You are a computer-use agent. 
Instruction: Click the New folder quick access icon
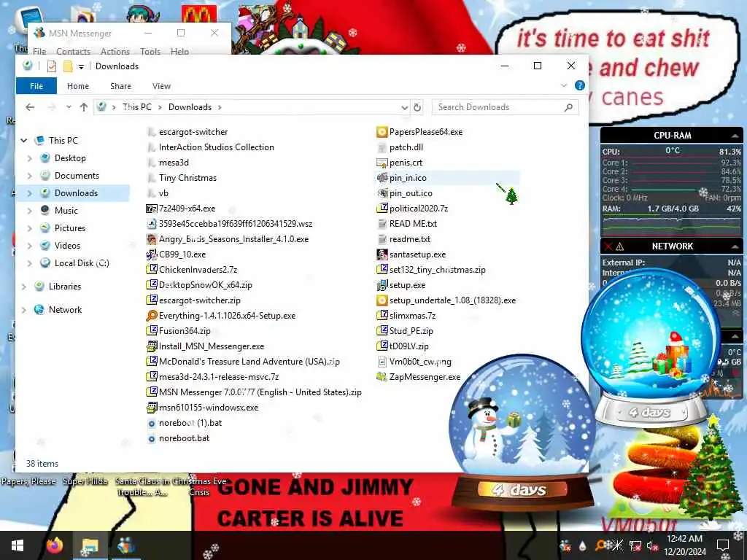point(68,66)
